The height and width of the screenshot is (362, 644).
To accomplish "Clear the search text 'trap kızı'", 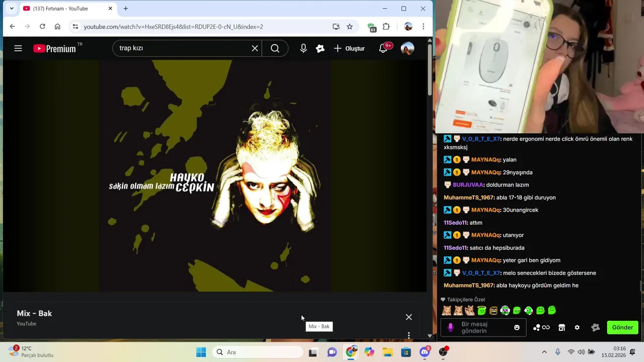I will (x=255, y=48).
